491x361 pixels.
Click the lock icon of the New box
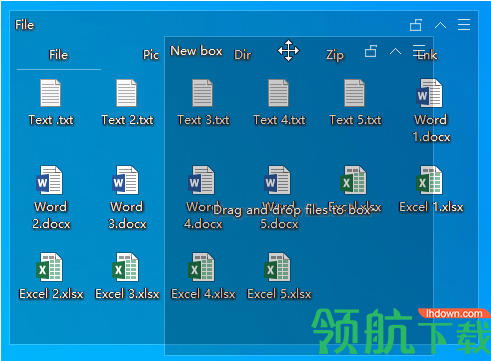(x=371, y=51)
